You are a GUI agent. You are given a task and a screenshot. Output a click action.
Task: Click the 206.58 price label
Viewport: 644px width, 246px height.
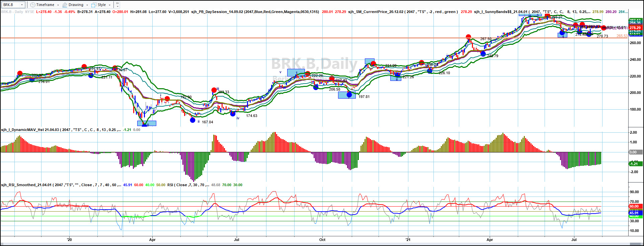tap(335, 89)
